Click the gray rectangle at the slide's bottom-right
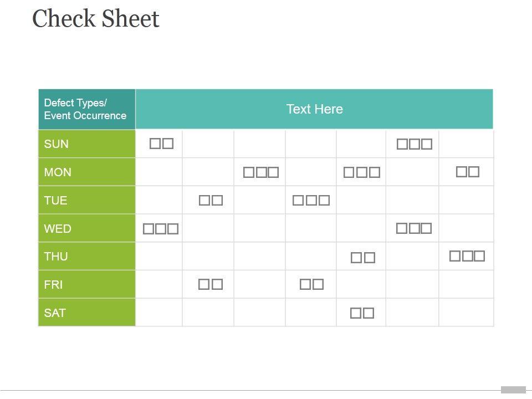 click(513, 390)
